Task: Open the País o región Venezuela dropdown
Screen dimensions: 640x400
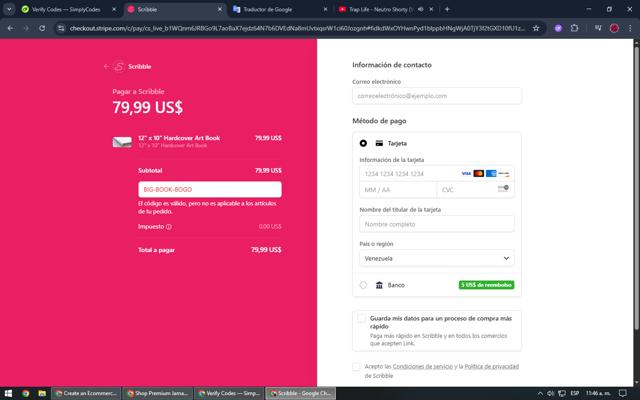Action: 437,258
